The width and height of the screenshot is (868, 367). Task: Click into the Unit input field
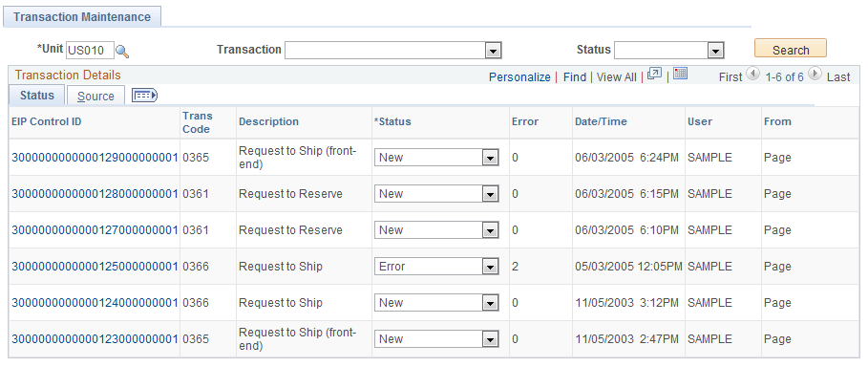click(x=90, y=51)
